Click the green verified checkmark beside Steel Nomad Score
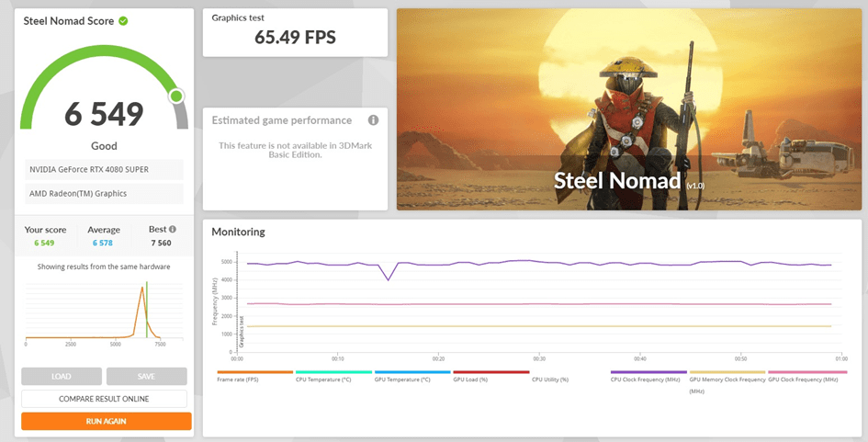The width and height of the screenshot is (868, 442). point(123,21)
